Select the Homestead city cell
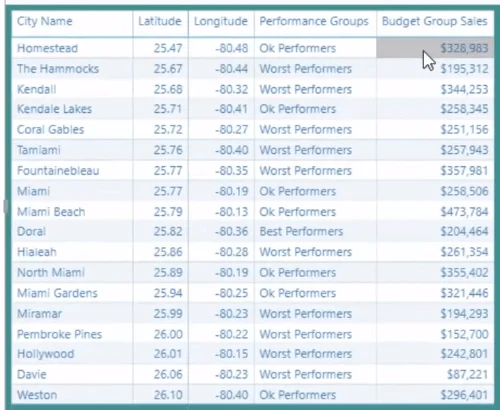 pos(47,48)
